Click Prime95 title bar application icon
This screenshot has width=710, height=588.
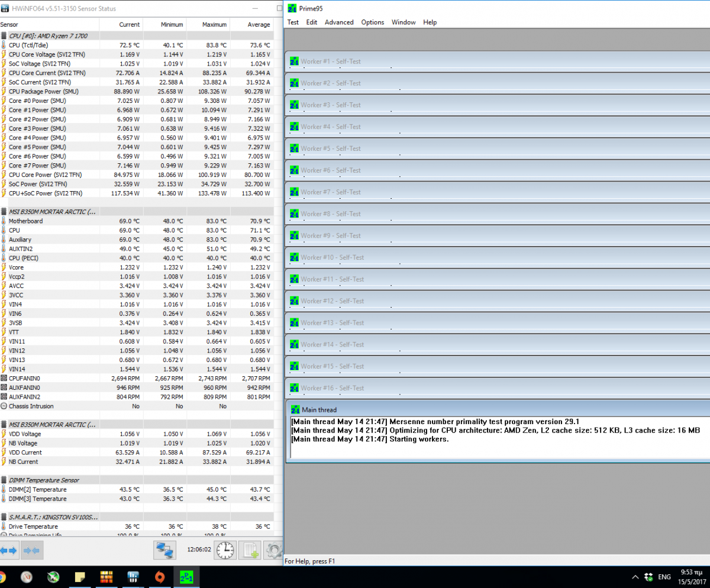tap(292, 8)
